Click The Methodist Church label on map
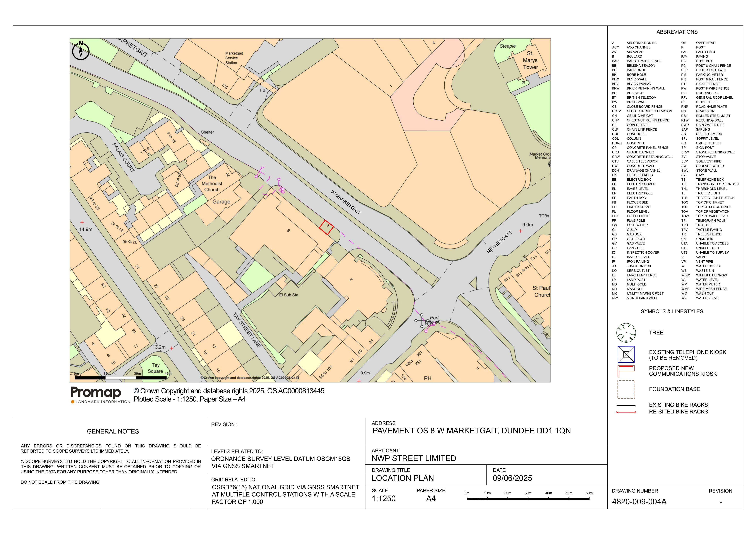The height and width of the screenshot is (535, 756). [x=212, y=184]
